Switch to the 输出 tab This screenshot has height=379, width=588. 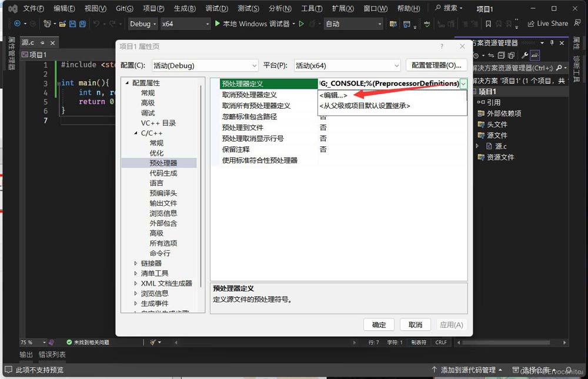(x=26, y=354)
